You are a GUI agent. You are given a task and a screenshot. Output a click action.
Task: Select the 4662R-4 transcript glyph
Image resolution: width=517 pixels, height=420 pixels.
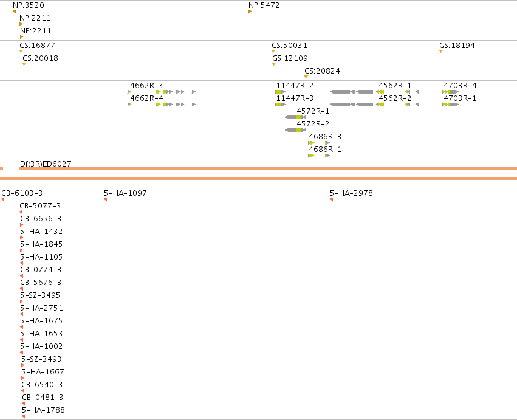tap(162, 105)
